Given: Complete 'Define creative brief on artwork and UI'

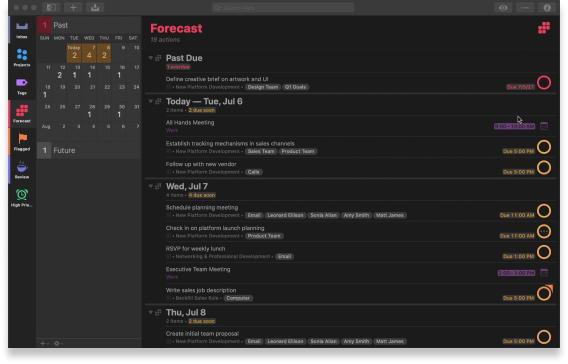Looking at the screenshot, I should pos(544,83).
